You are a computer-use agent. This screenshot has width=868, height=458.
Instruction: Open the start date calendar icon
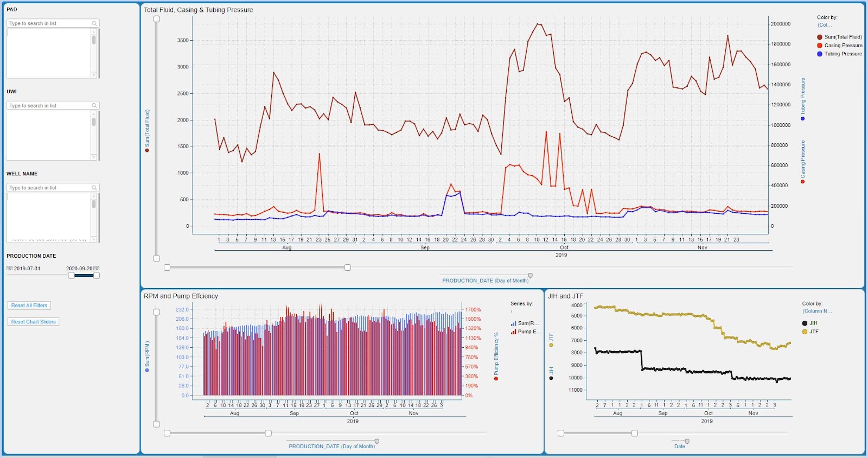(9, 269)
